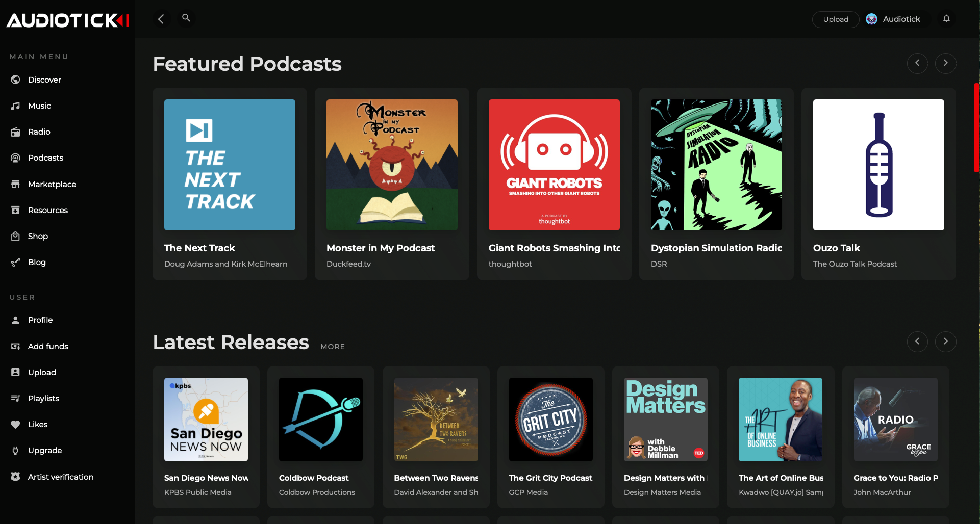Open Playlists in user menu
This screenshot has width=980, height=524.
point(43,399)
